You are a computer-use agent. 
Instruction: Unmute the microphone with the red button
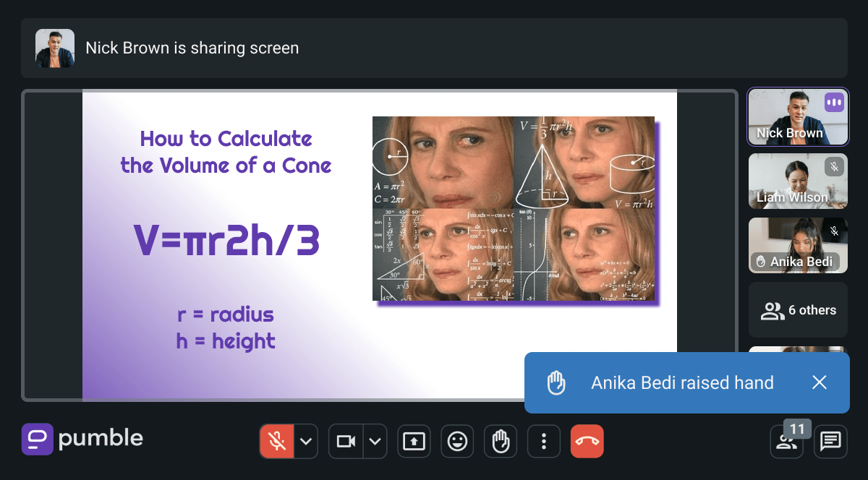[x=276, y=441]
